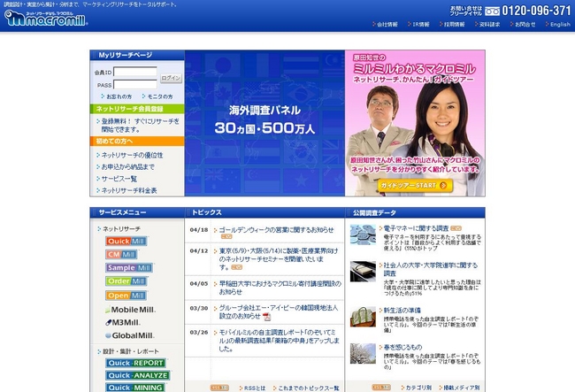Open the 会社情報 header link
This screenshot has height=392, width=575.
pyautogui.click(x=387, y=25)
